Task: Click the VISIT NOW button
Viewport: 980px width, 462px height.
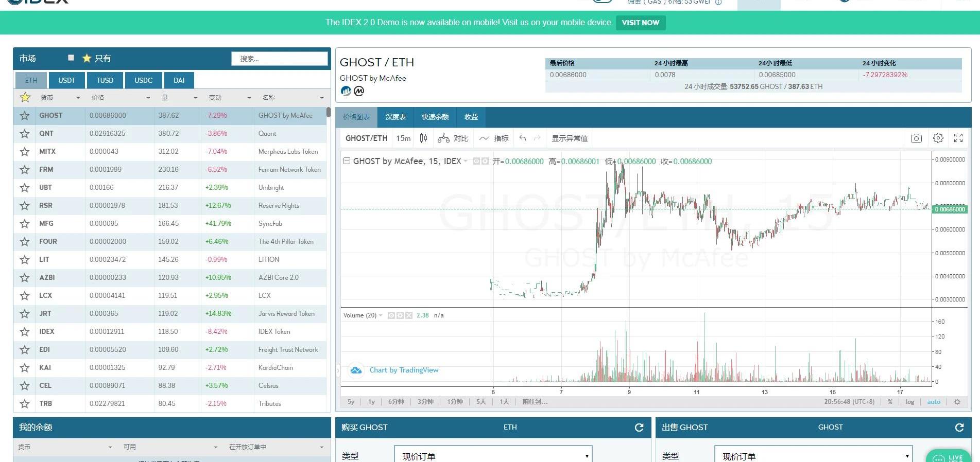Action: point(641,23)
